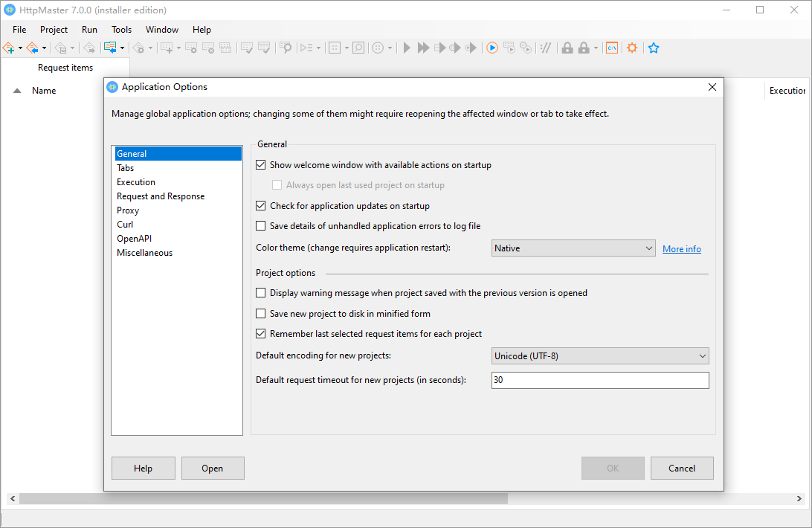This screenshot has width=812, height=528.
Task: Click the HttpMaster app icon in title bar
Action: coord(10,10)
